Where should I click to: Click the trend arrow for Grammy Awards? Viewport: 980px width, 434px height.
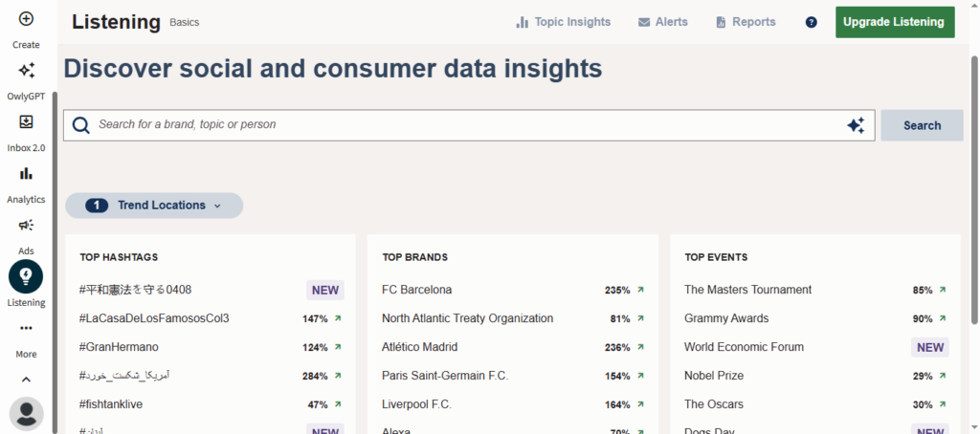tap(943, 318)
